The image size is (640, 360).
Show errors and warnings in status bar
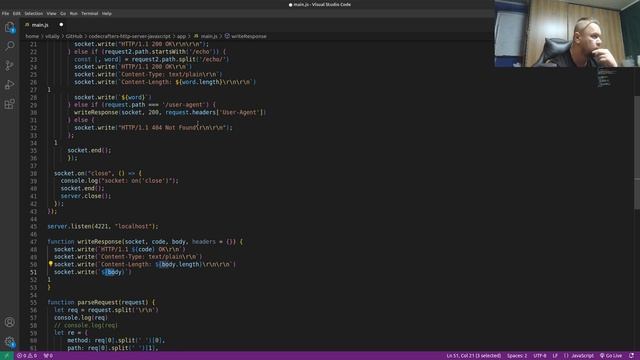click(x=27, y=356)
